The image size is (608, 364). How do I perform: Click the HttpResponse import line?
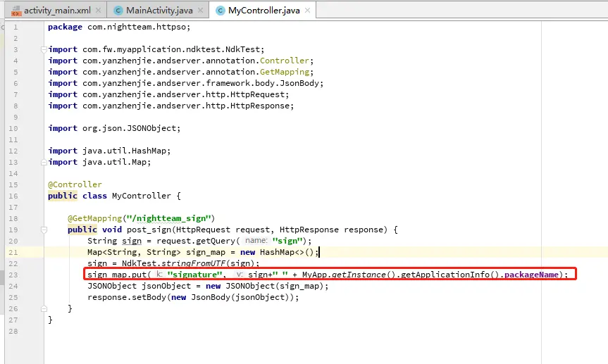171,106
